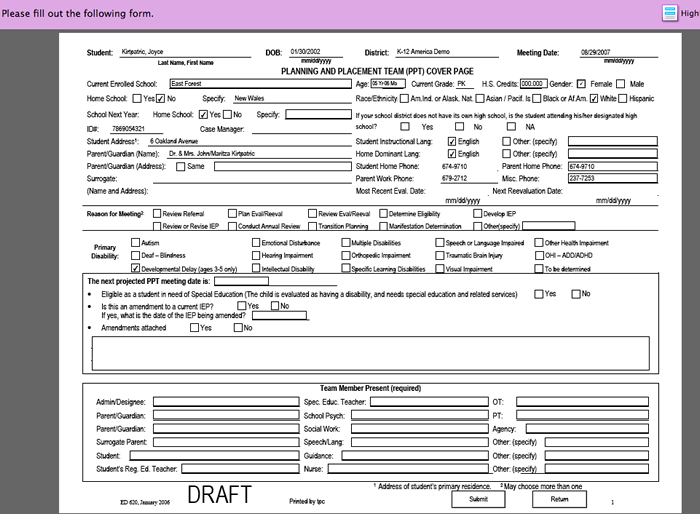Check the Develop IEP checkbox

point(477,213)
